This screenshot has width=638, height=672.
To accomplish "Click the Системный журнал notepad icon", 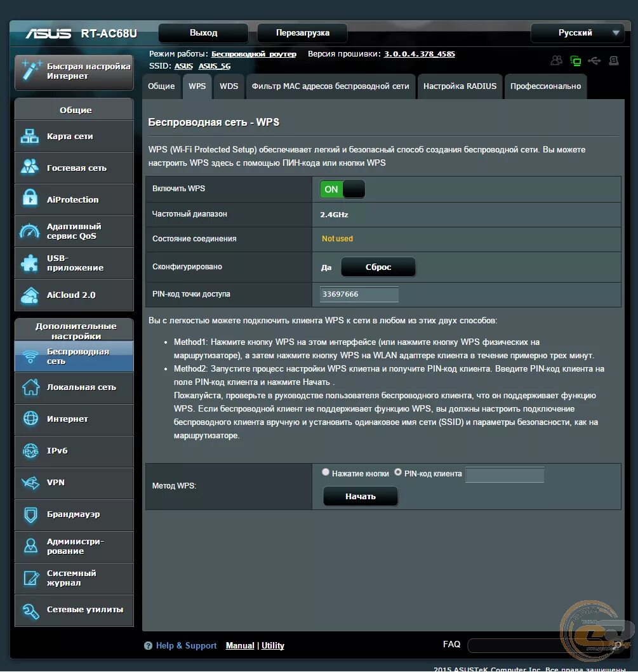I will (x=30, y=578).
